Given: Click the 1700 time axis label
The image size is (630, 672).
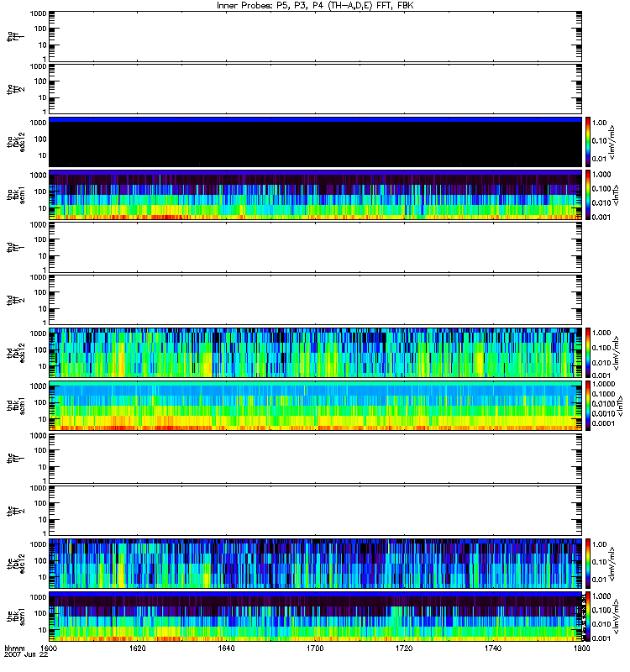Looking at the screenshot, I should pos(315,648).
